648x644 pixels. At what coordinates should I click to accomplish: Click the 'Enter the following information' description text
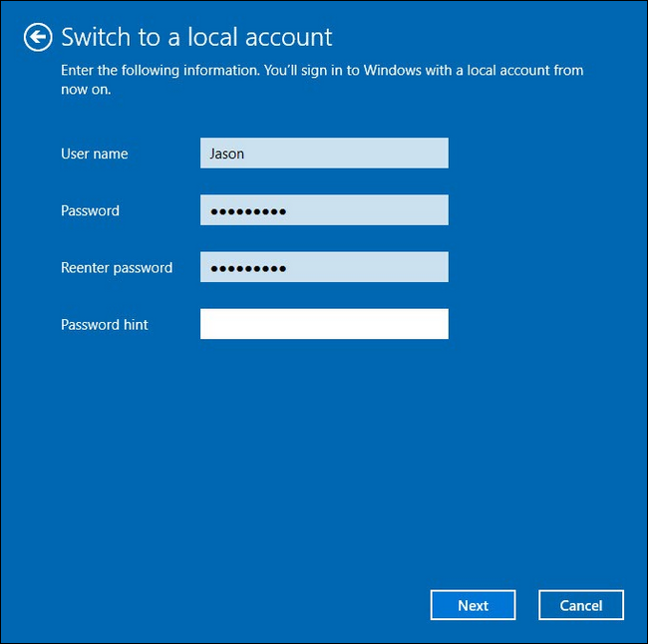(322, 80)
